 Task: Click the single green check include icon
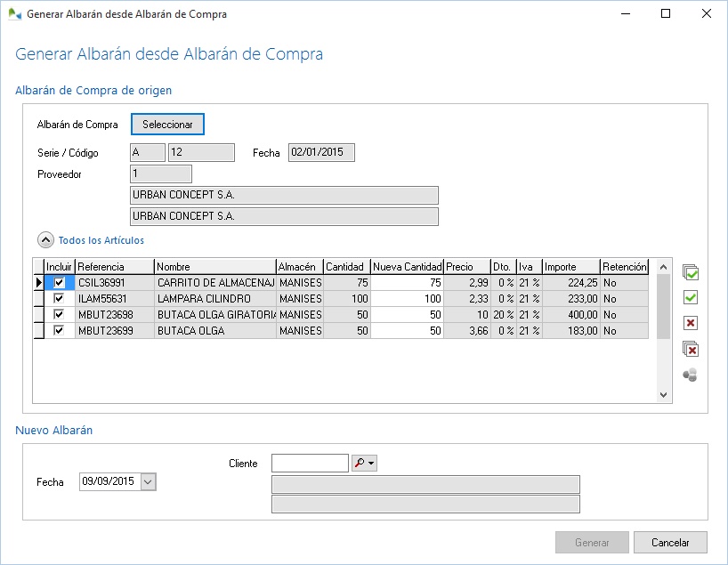[690, 297]
